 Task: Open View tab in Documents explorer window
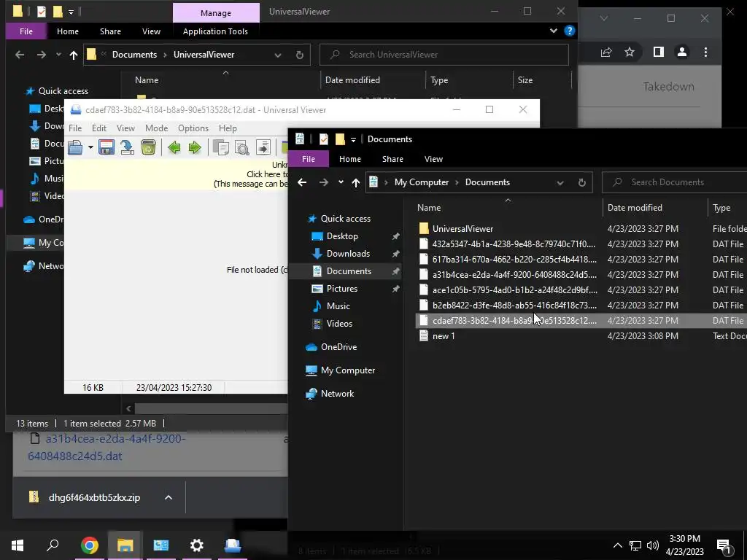coord(433,159)
